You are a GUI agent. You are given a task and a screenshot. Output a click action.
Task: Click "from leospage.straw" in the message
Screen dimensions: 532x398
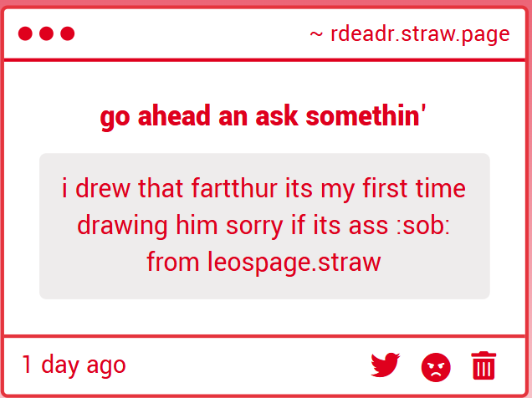click(263, 262)
